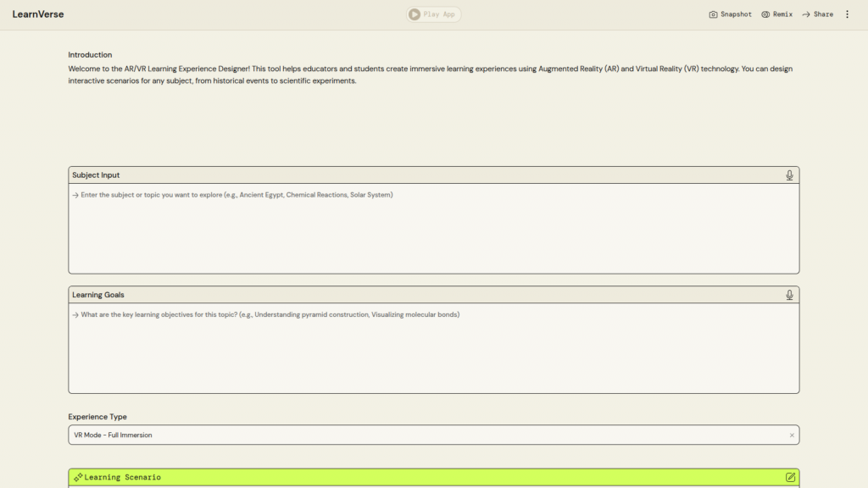Screen dimensions: 868x488
Task: Activate the Subject Input microphone icon
Action: [x=789, y=175]
